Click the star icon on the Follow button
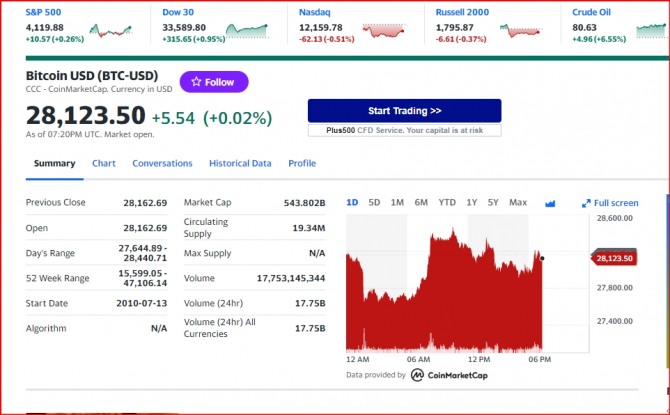This screenshot has height=415, width=670. coord(196,82)
